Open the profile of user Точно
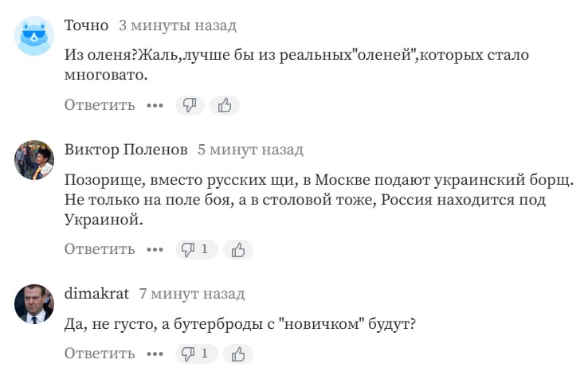Image resolution: width=588 pixels, height=379 pixels. click(x=86, y=25)
